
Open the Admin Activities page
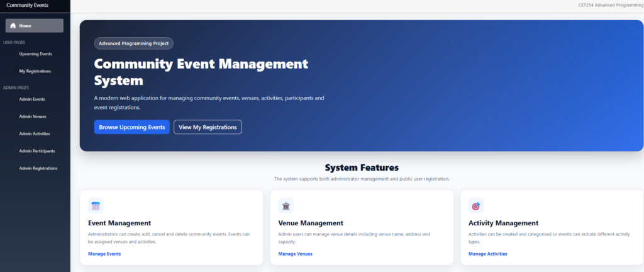pyautogui.click(x=35, y=133)
